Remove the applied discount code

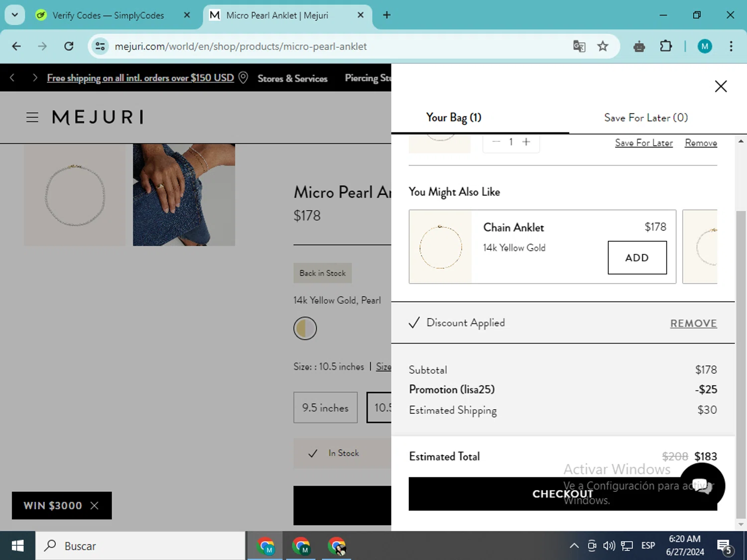pos(693,323)
